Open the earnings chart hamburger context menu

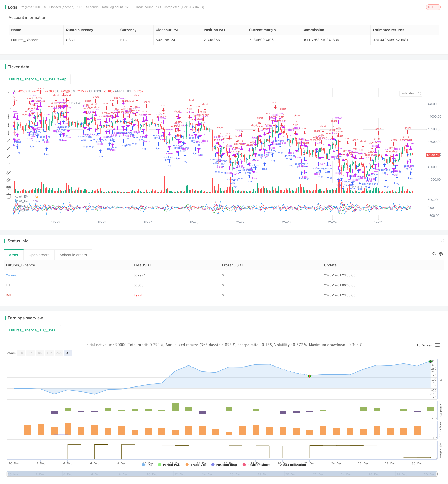coord(438,345)
